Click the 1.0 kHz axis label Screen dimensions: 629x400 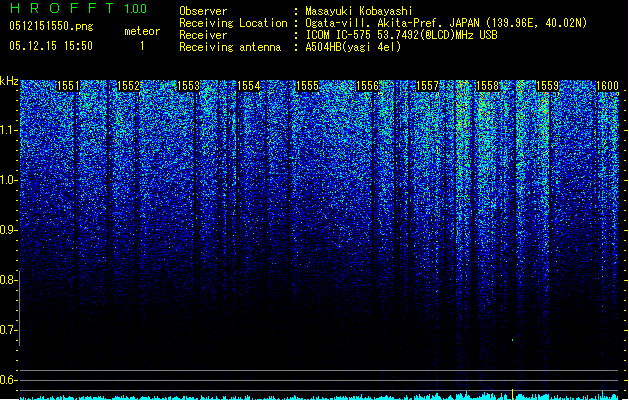pyautogui.click(x=8, y=180)
